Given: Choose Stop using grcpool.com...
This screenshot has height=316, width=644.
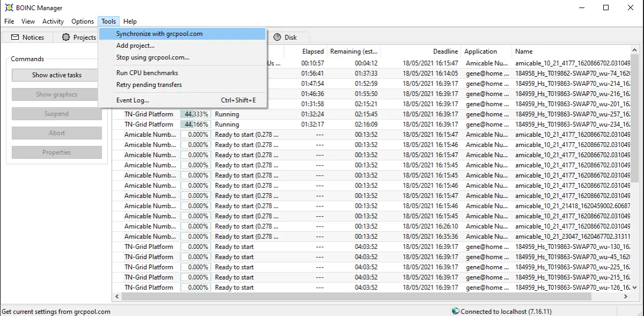Looking at the screenshot, I should [x=182, y=57].
